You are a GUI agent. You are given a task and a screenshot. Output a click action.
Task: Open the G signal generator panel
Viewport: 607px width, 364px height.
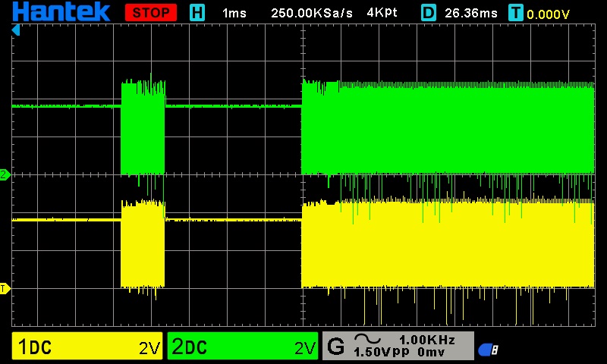[398, 346]
